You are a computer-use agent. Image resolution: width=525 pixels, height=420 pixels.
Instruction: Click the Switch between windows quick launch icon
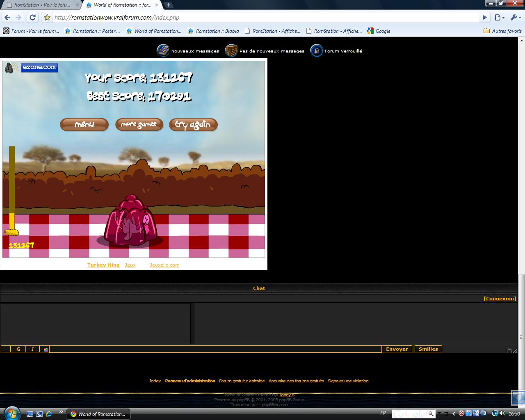tap(39, 414)
